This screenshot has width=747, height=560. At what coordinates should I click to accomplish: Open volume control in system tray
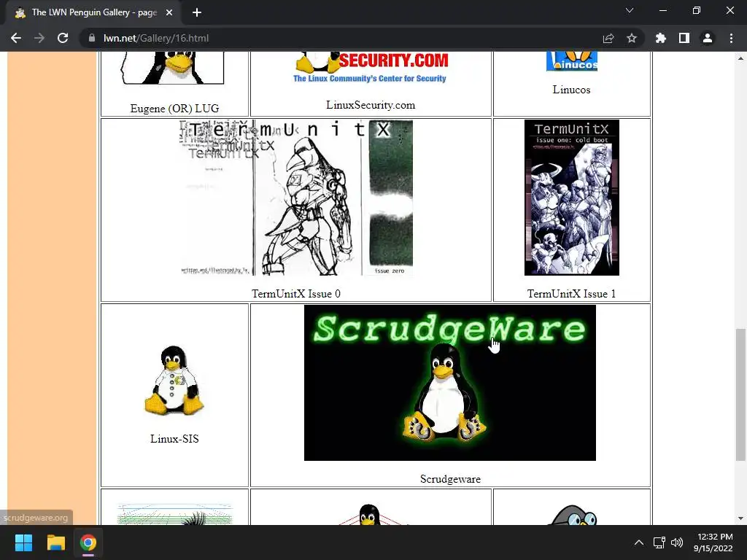[x=677, y=542]
